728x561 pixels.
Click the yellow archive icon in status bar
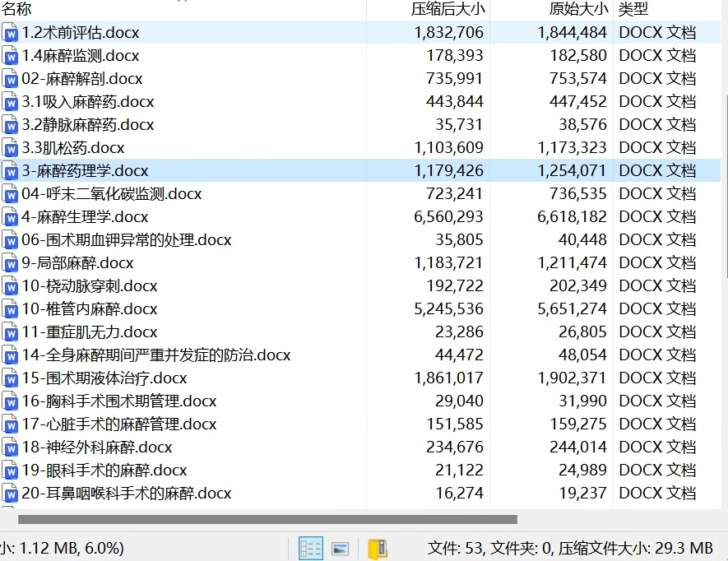378,549
